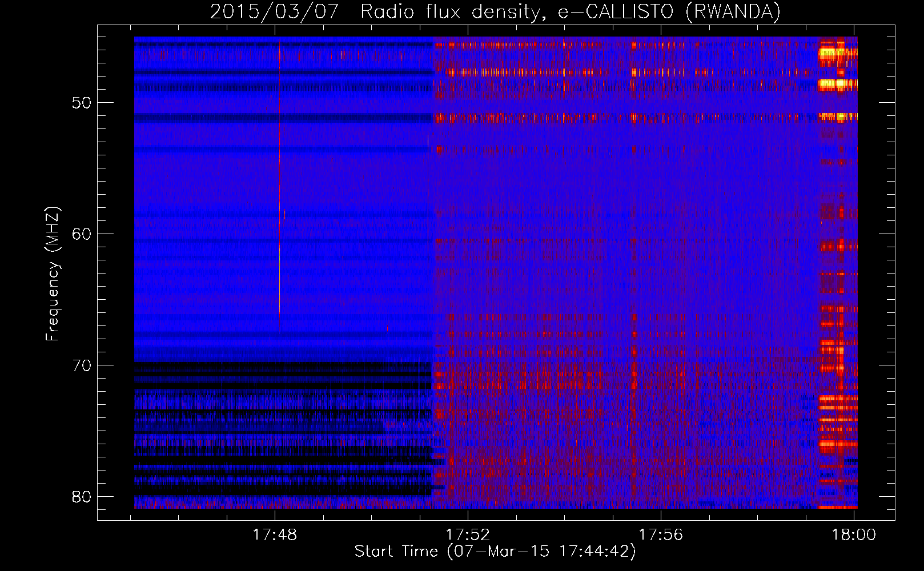Click the 60 frequency tick label
924x571 pixels.
82,234
